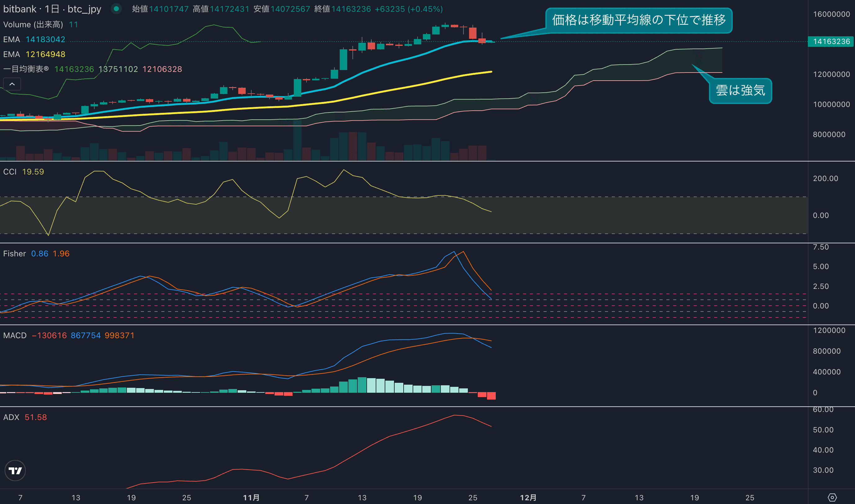
Task: Select the Volume (出来高) indicator legend
Action: 33,24
